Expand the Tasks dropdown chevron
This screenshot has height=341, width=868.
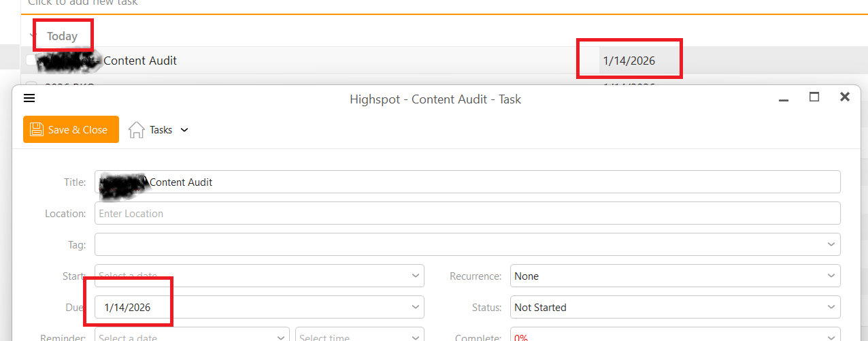click(184, 130)
